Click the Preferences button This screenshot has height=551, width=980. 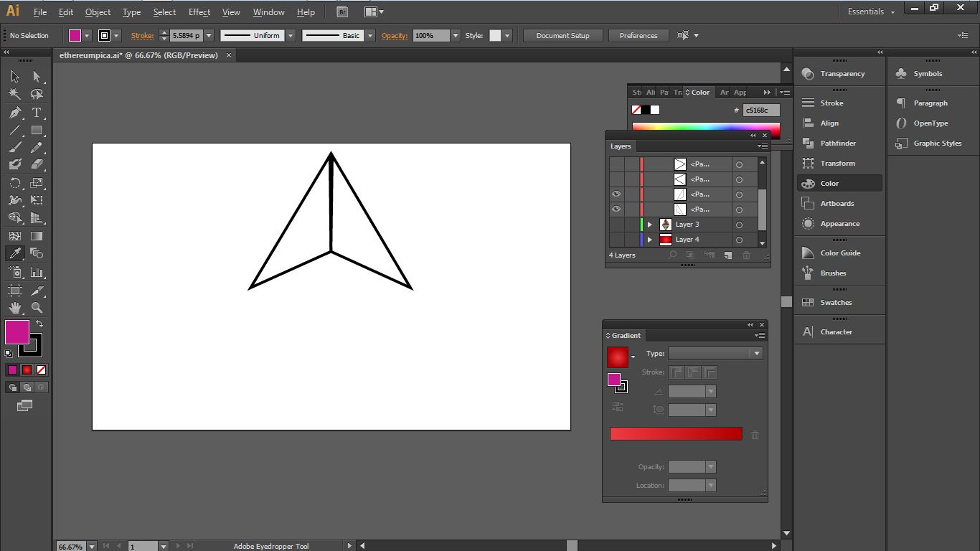639,35
